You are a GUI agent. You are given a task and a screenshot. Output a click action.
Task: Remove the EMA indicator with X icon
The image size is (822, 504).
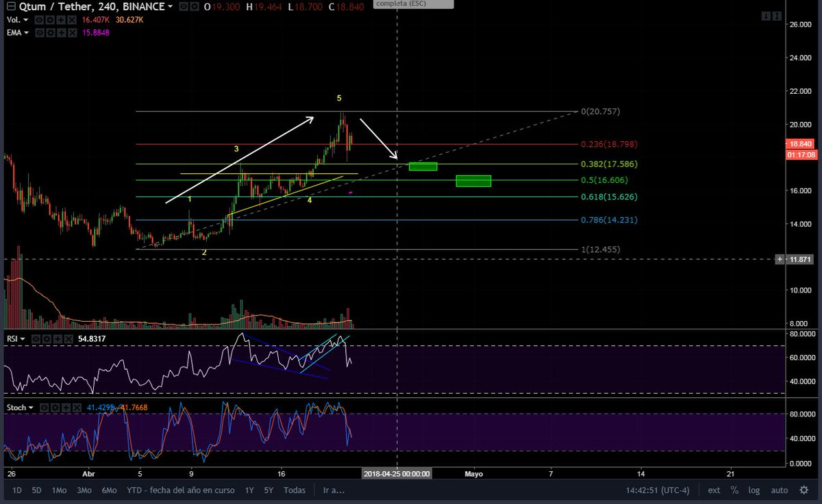tap(72, 32)
